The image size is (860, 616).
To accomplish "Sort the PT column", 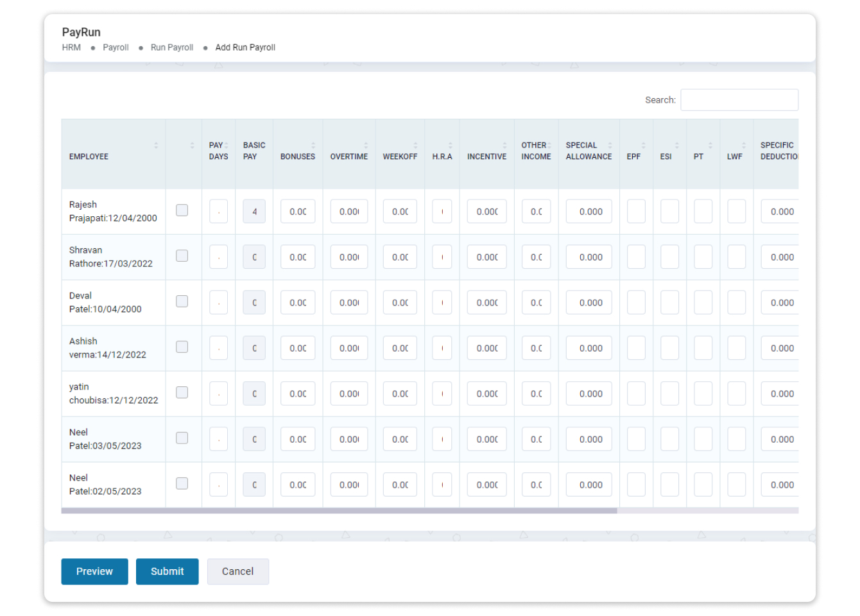I will 710,146.
